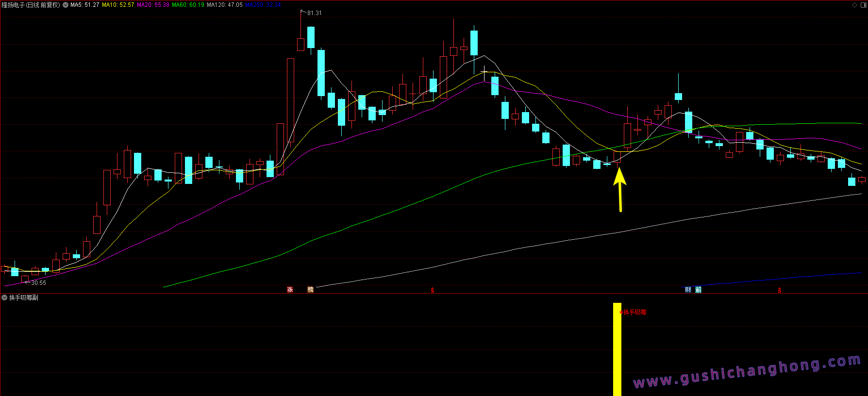Click the yellow arrow annotation
The width and height of the screenshot is (868, 396).
(x=620, y=189)
